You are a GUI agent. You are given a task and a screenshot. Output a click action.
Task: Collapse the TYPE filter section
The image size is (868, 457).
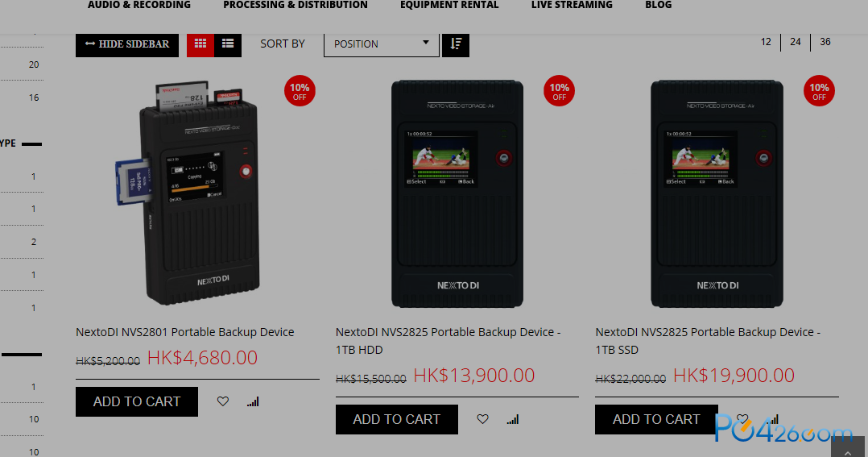31,144
